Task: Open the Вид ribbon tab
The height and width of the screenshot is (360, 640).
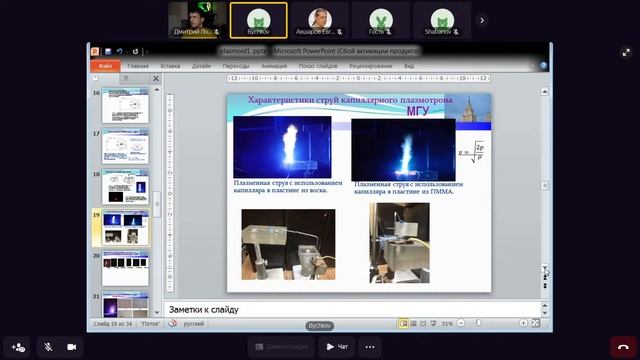Action: 409,66
